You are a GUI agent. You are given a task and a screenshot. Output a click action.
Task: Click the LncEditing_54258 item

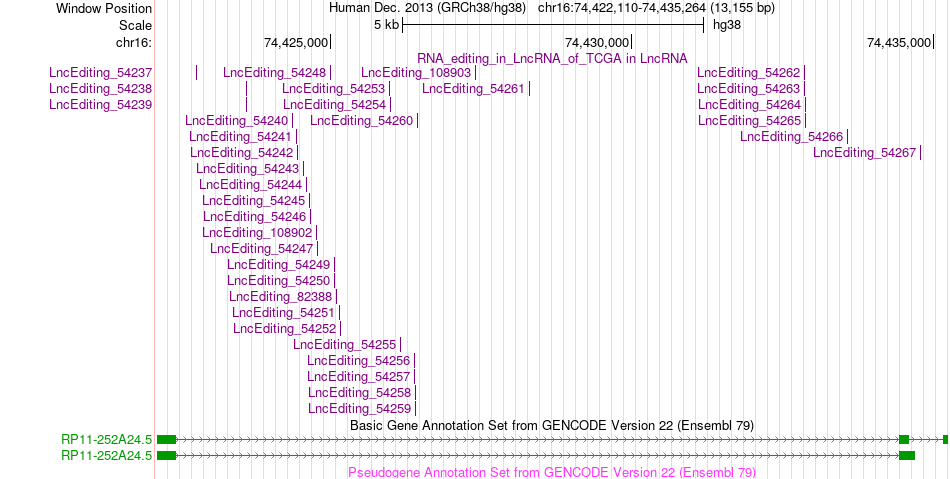(360, 392)
